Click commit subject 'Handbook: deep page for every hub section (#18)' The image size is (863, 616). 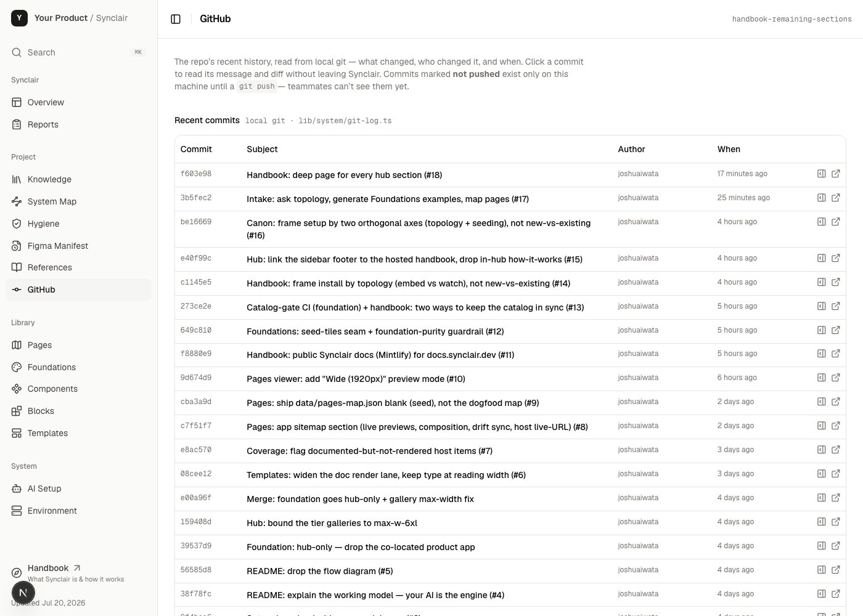click(345, 175)
